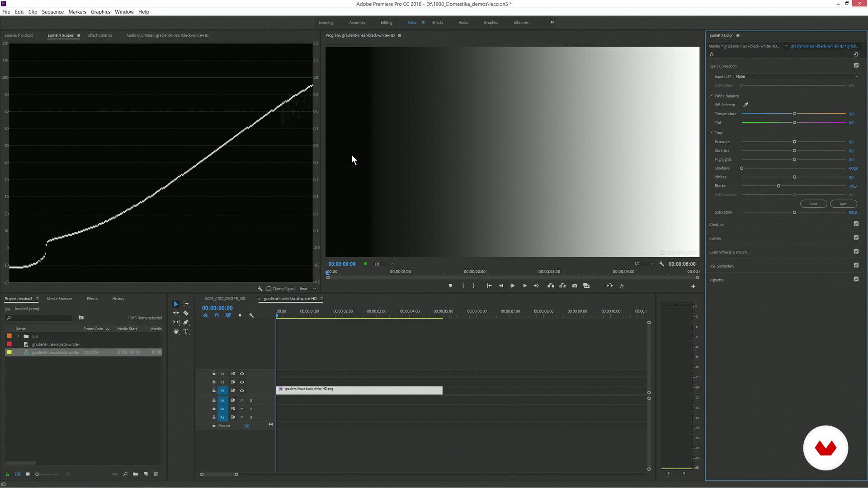Enable Clamp Signal checkbox

coord(269,289)
